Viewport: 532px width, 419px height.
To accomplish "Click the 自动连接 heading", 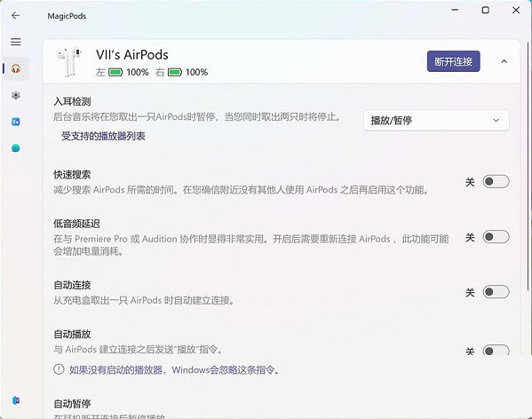I will point(72,285).
